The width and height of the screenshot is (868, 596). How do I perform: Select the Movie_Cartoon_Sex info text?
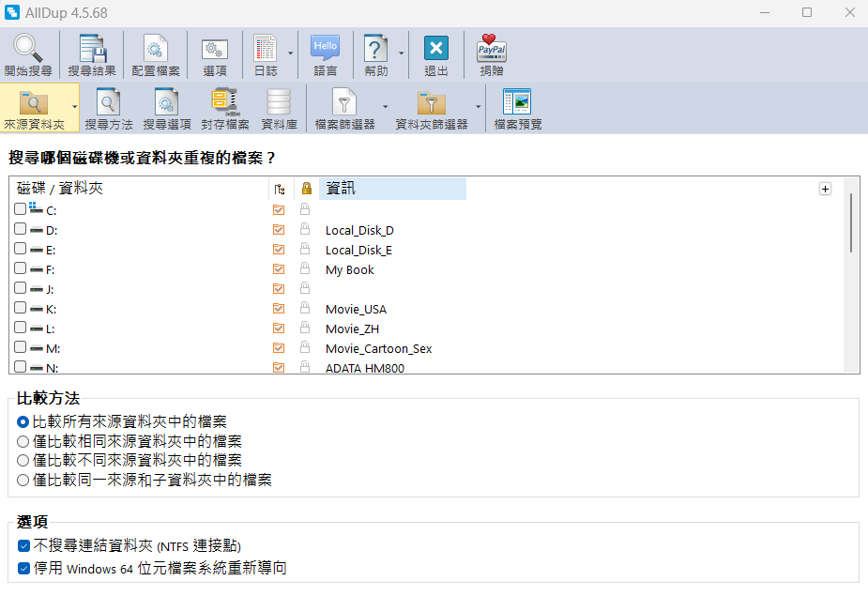point(379,348)
